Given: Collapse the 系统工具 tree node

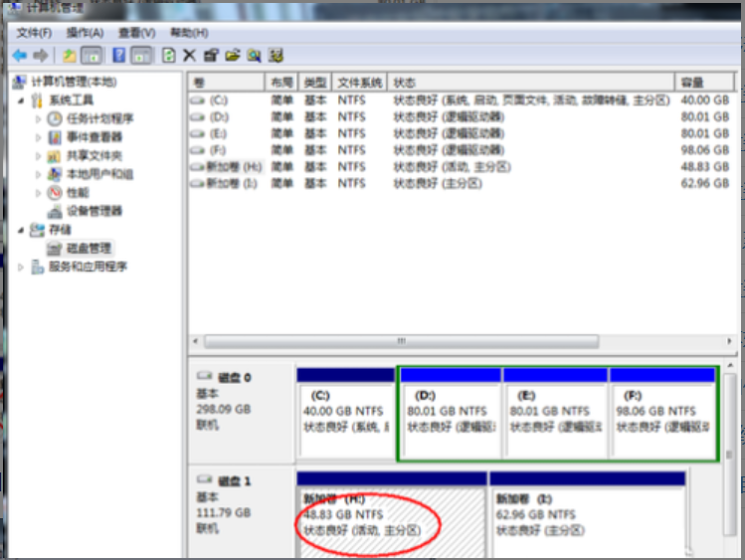Looking at the screenshot, I should [22, 100].
